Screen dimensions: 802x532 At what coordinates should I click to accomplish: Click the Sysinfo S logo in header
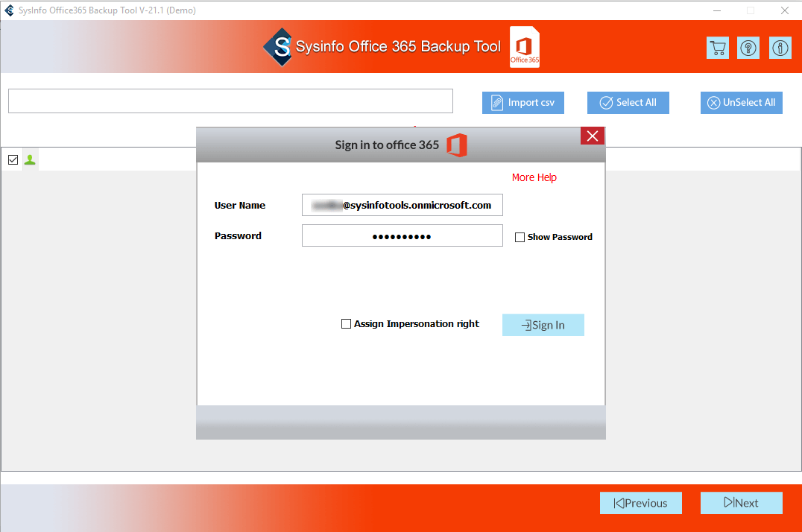[278, 46]
